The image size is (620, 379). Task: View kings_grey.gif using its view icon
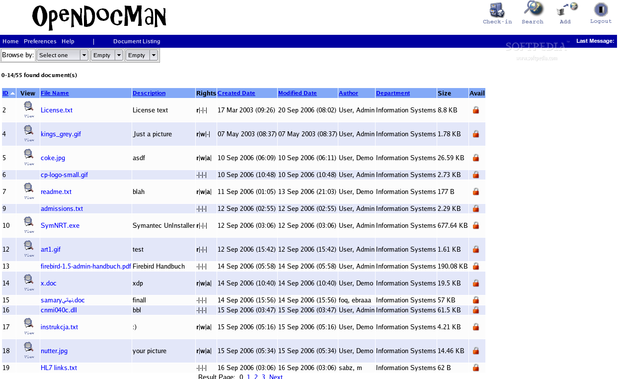(28, 133)
